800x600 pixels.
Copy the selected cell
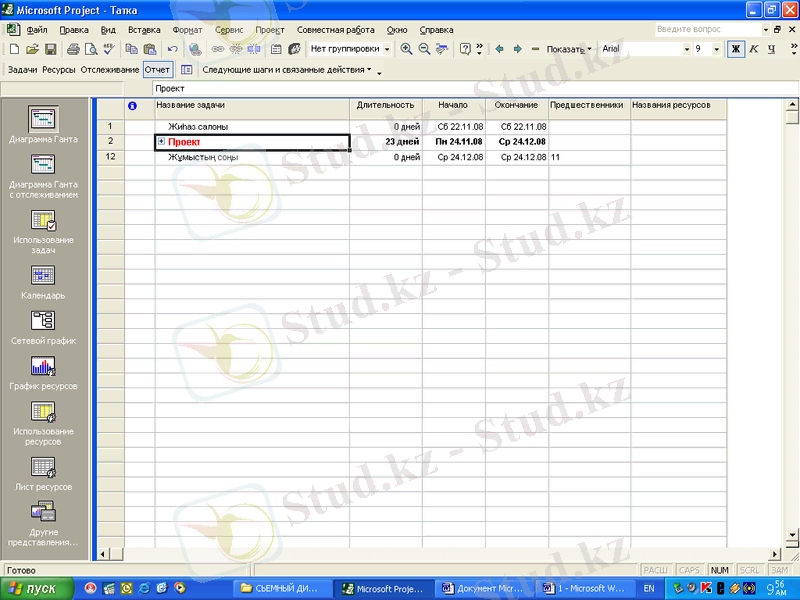131,49
